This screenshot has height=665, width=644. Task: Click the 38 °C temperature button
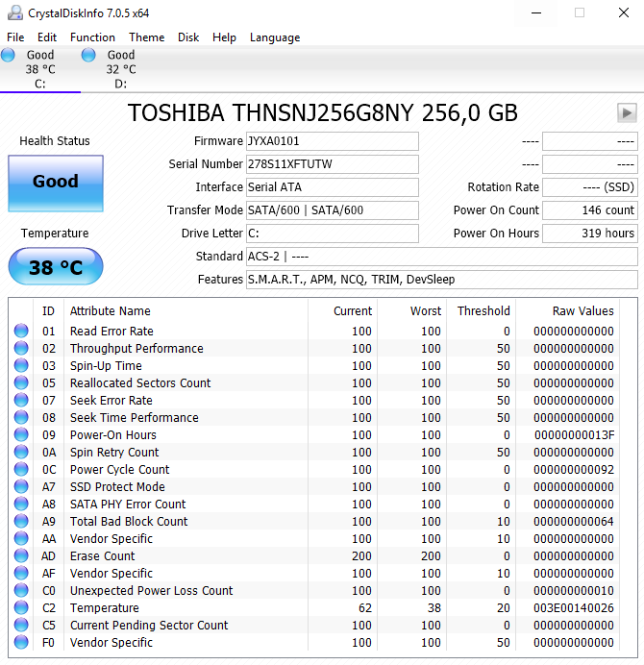tap(56, 267)
